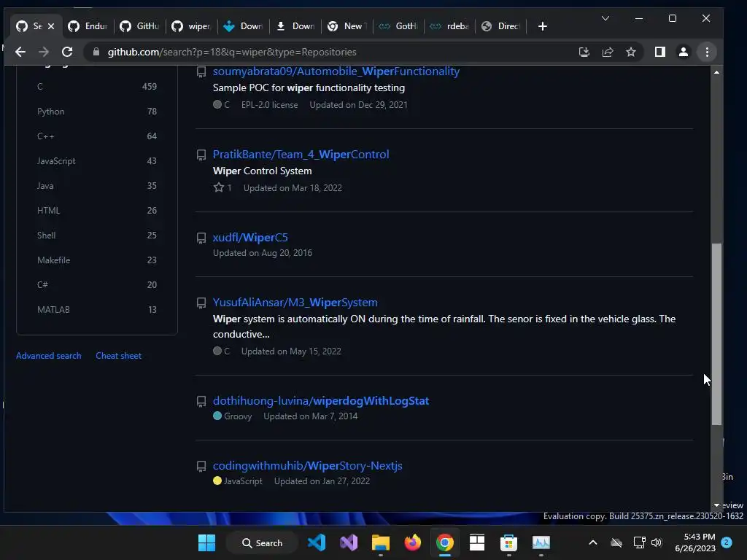The width and height of the screenshot is (747, 560).
Task: Open codingwithmuhib/WiperStory-Nextjs repository
Action: pyautogui.click(x=307, y=466)
